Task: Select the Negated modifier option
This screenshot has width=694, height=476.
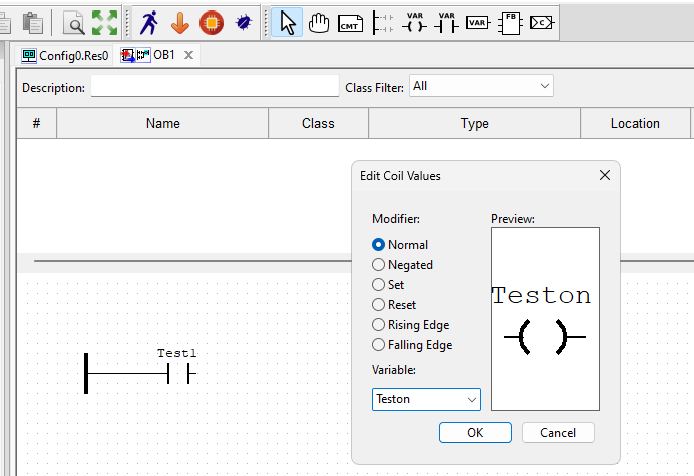Action: coord(379,265)
